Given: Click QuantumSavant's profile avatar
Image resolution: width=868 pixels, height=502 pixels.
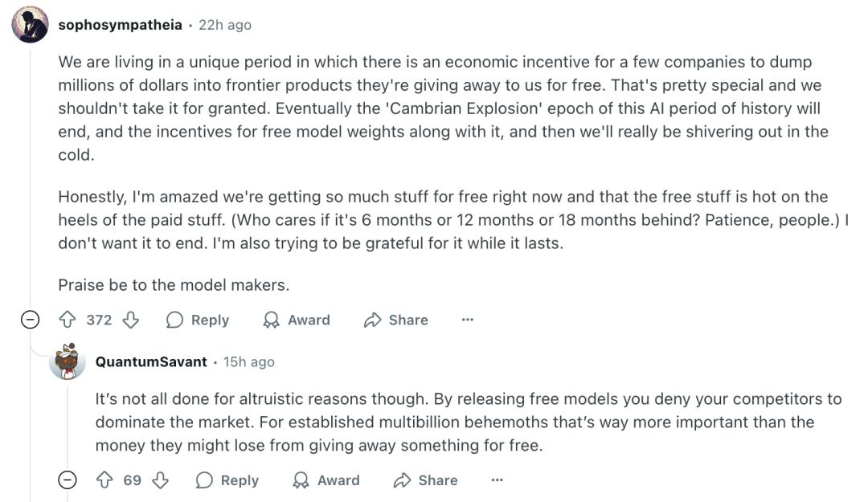Looking at the screenshot, I should (68, 361).
